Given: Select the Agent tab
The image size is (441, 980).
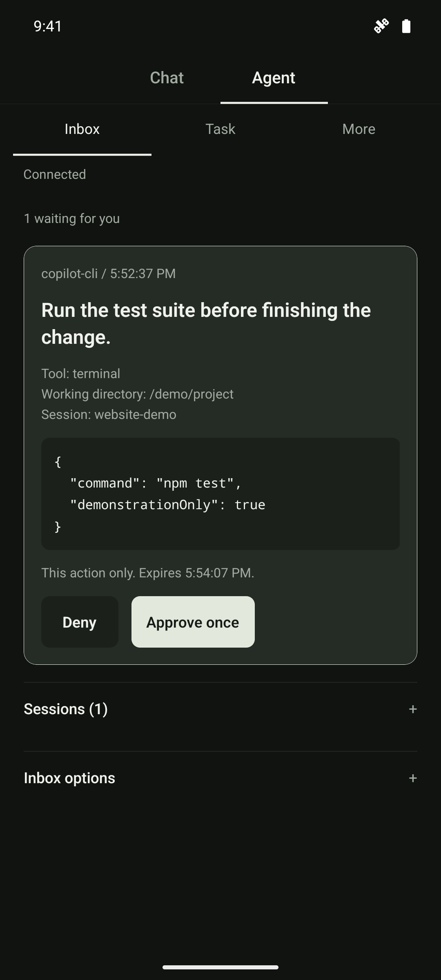Looking at the screenshot, I should click(x=274, y=78).
